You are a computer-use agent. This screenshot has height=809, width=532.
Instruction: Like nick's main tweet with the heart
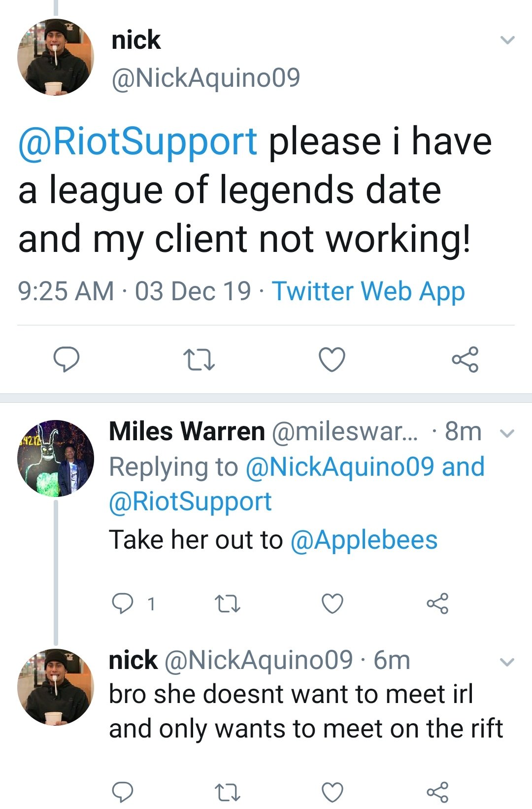click(332, 359)
